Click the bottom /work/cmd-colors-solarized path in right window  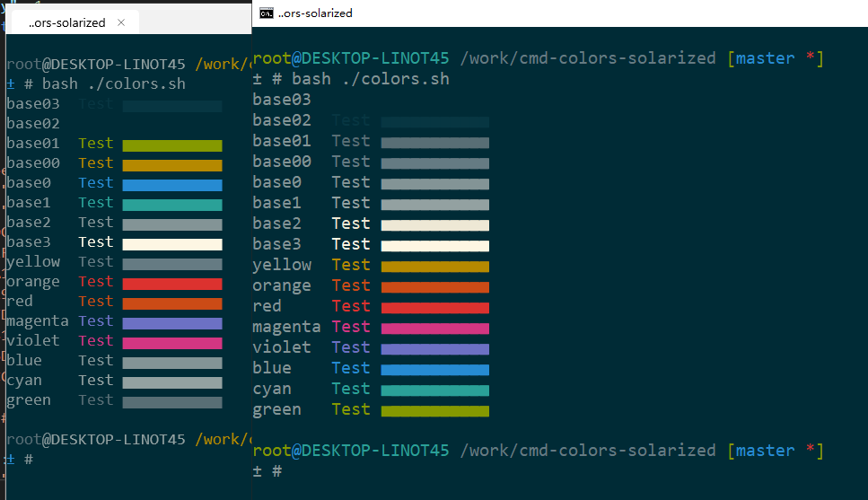pos(588,450)
